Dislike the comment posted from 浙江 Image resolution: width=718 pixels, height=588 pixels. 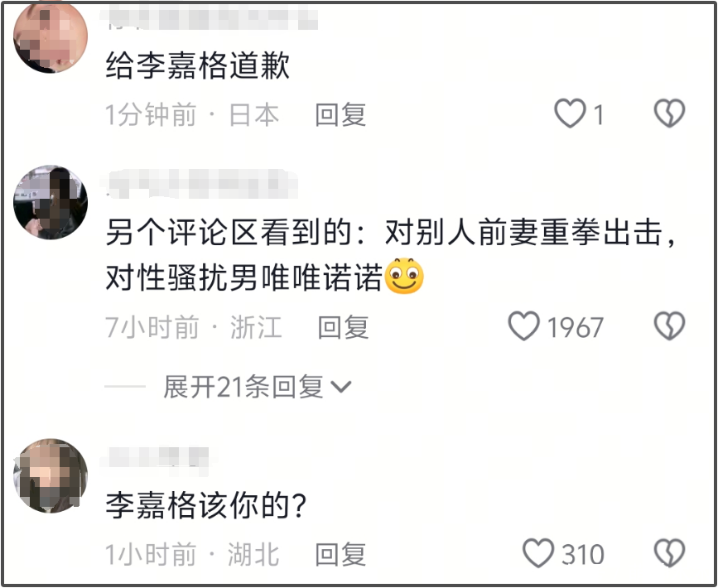click(669, 326)
